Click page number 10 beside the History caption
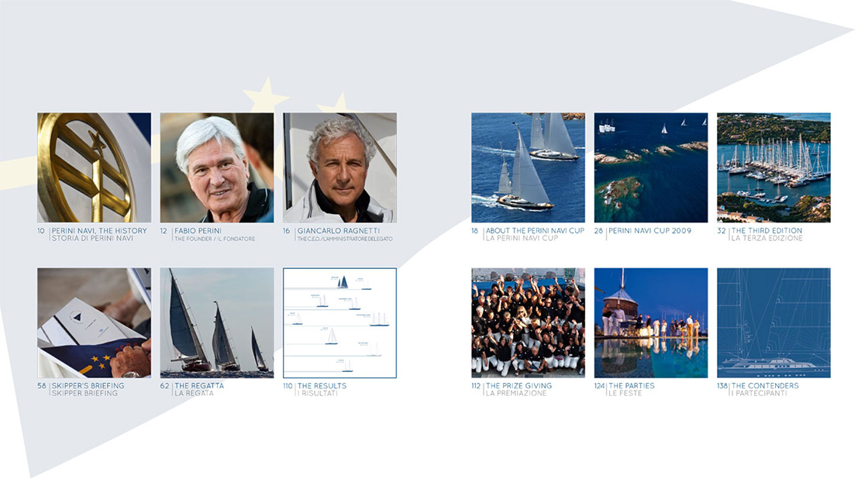 pyautogui.click(x=41, y=230)
